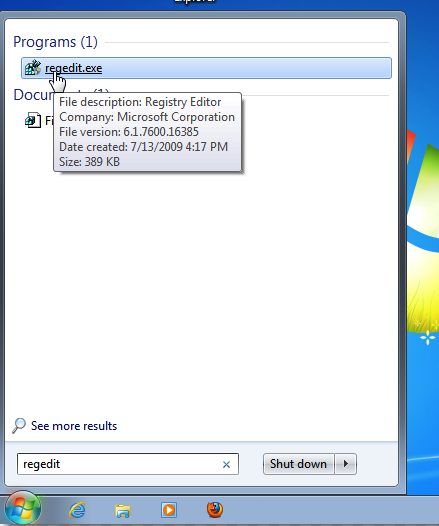Clear the search box with the X
439x526 pixels.
(x=226, y=465)
